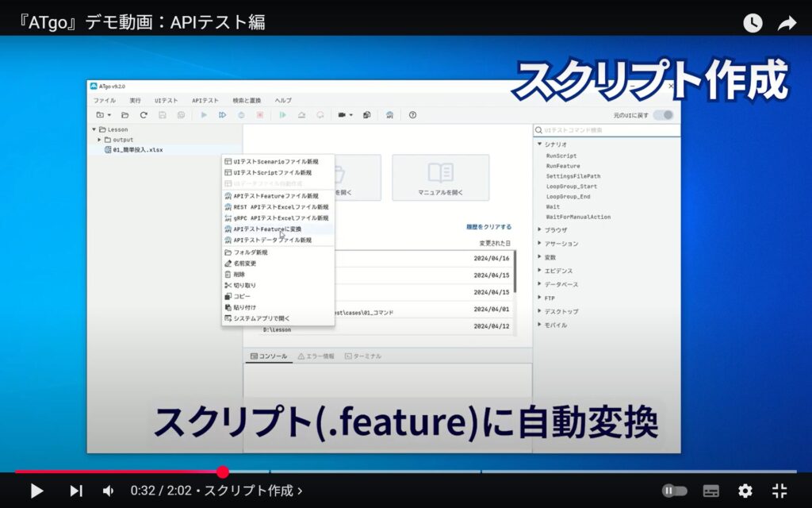The width and height of the screenshot is (812, 508).
Task: Choose フォルダ新規 in context menu
Action: click(x=278, y=252)
